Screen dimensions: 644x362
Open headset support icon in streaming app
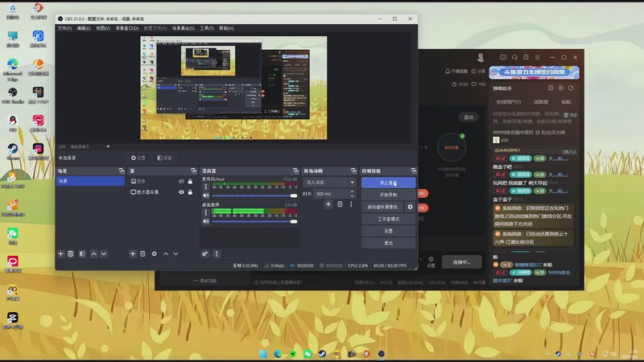coord(514,57)
